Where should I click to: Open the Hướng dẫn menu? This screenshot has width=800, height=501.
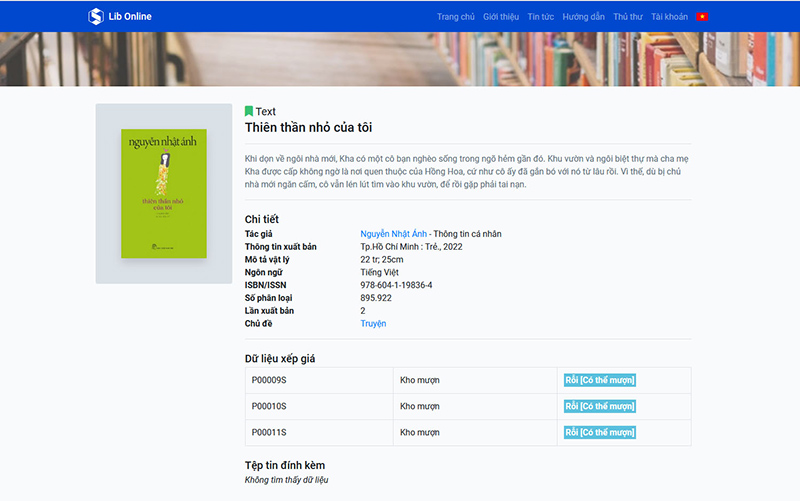[x=583, y=17]
